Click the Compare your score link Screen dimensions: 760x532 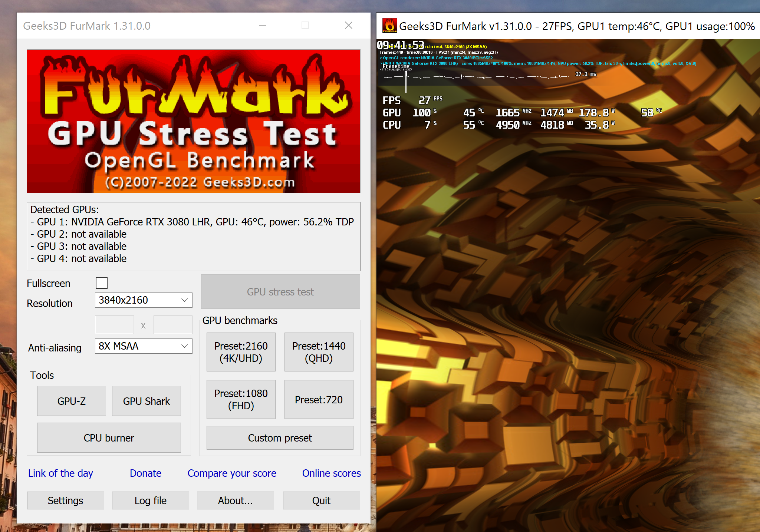(x=232, y=473)
